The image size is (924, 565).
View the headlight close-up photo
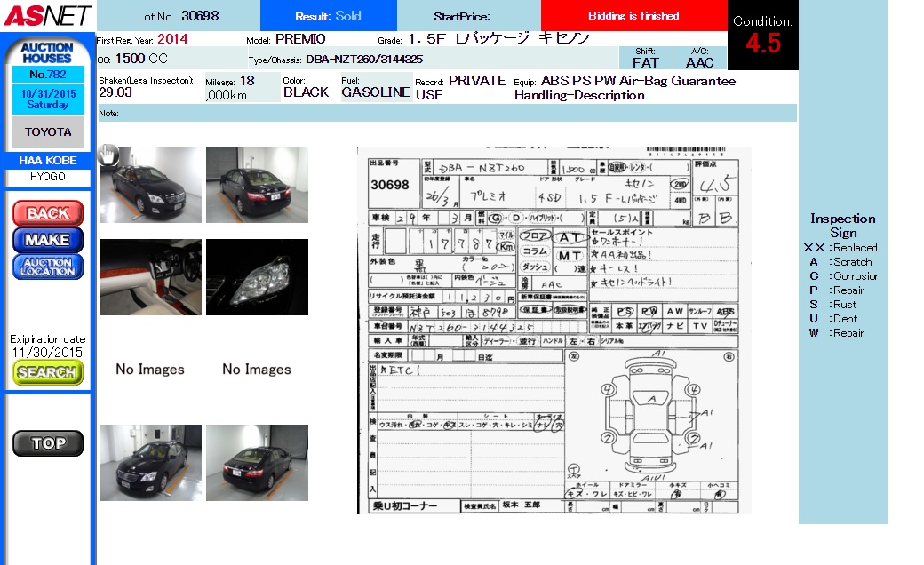[257, 277]
